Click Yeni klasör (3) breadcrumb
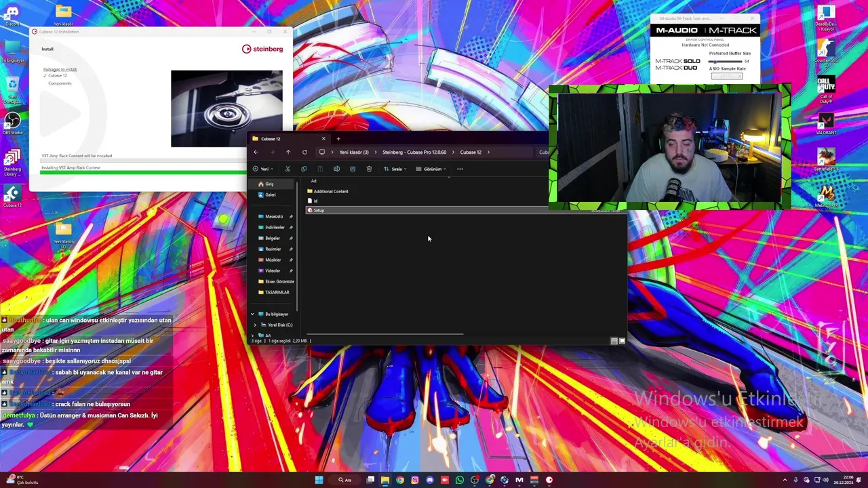This screenshot has height=488, width=868. (354, 152)
